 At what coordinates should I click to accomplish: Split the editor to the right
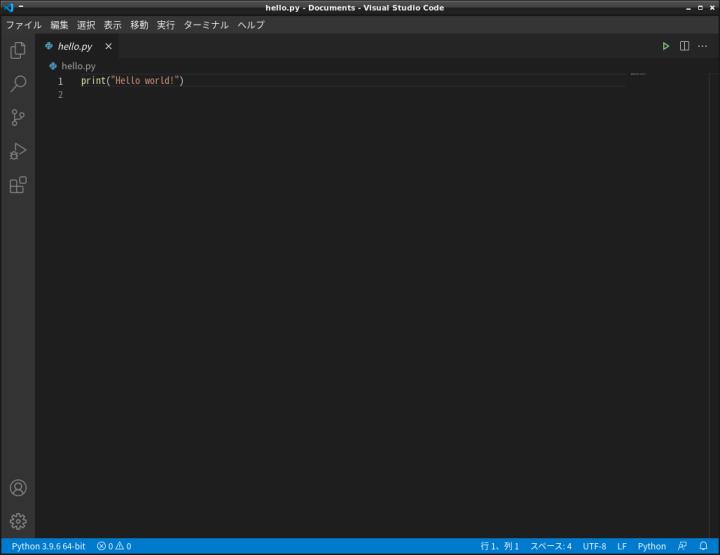(x=684, y=46)
